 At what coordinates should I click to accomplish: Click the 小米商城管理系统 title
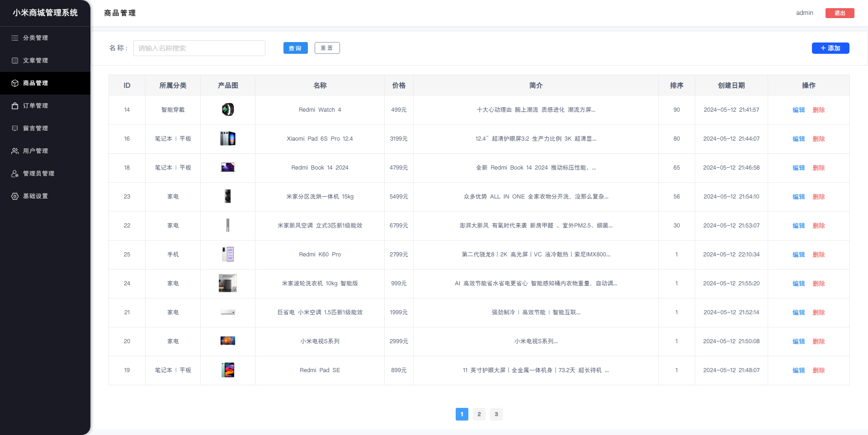coord(45,13)
